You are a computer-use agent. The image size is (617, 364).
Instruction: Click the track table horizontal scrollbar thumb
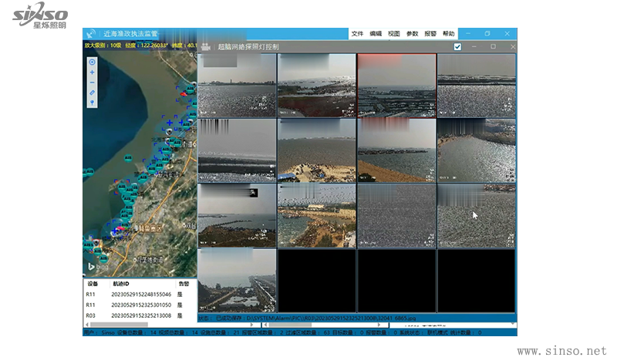pos(120,325)
